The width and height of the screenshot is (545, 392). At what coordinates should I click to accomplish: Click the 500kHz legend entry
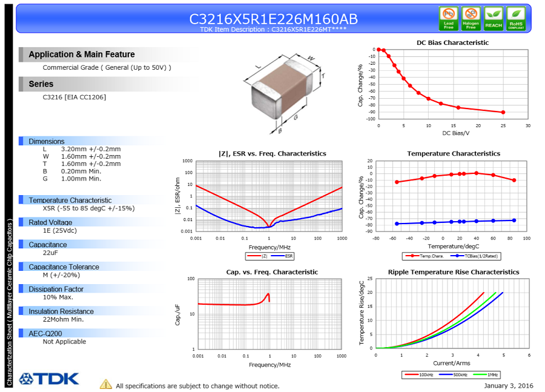coord(453,374)
